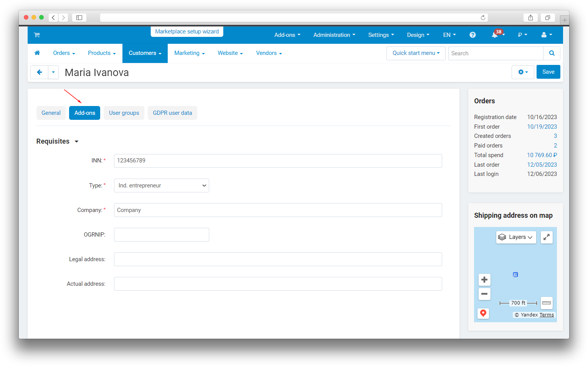Click the shopping cart storefront icon
Image resolution: width=588 pixels, height=366 pixels.
pos(37,35)
